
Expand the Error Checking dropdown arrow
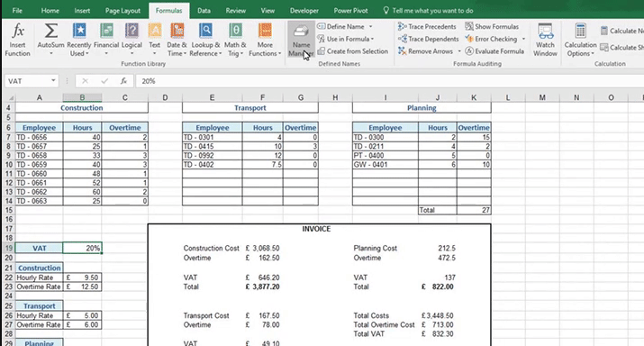[x=523, y=39]
